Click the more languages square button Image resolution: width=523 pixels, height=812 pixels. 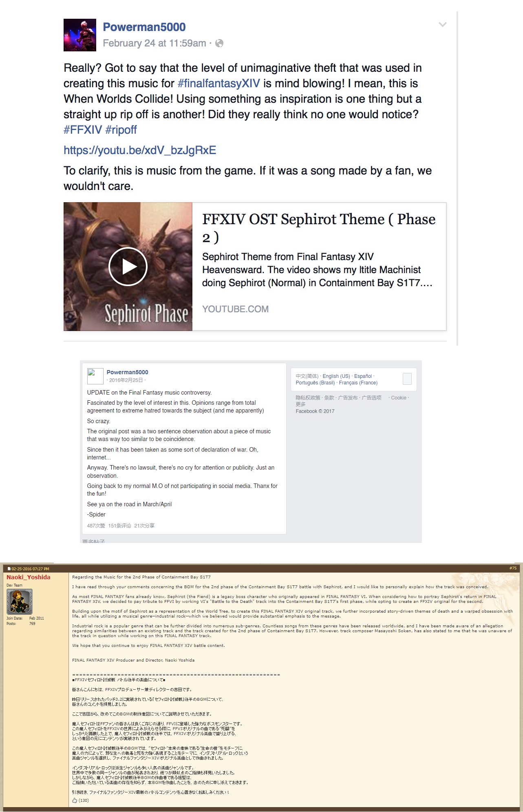click(x=407, y=379)
